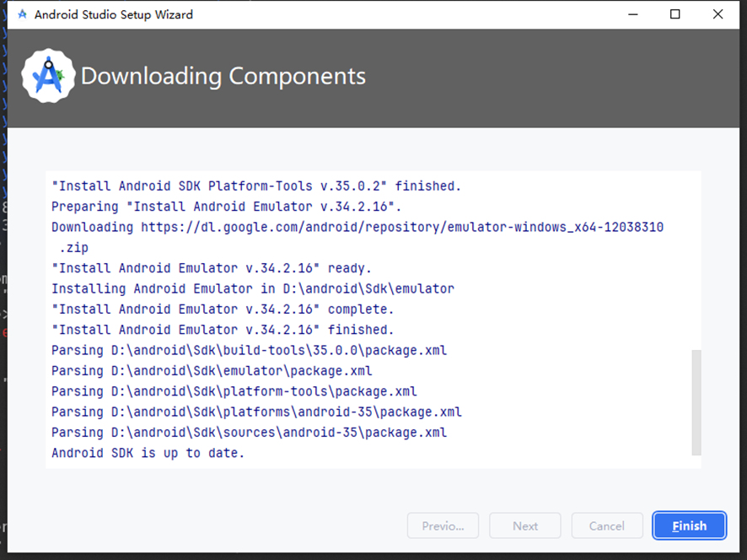
Task: Click the Android Emulator 'complete.' line
Action: (x=223, y=309)
